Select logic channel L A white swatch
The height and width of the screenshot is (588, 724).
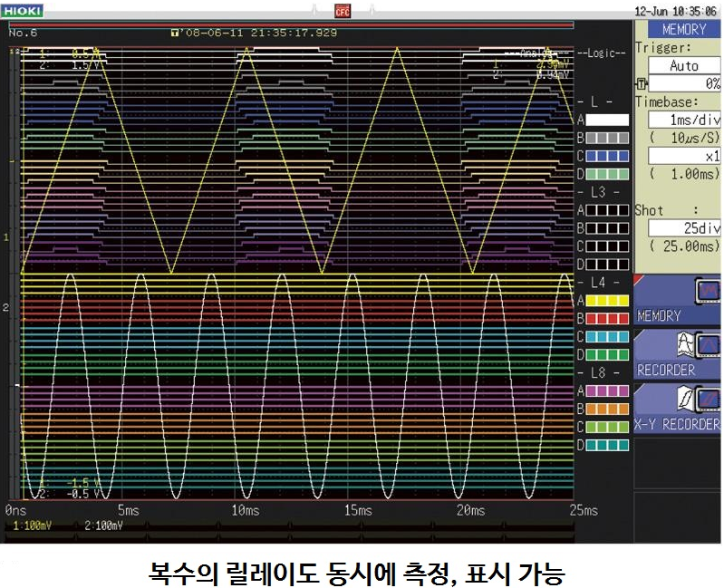[607, 120]
